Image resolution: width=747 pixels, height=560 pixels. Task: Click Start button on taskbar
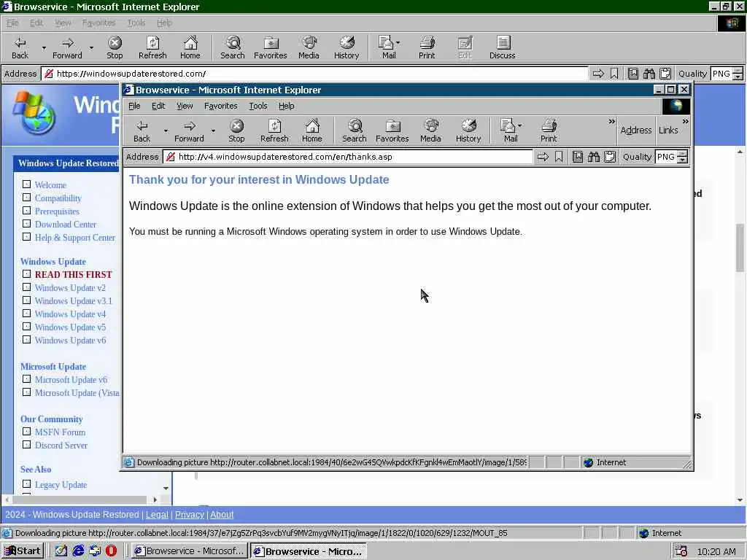23,551
